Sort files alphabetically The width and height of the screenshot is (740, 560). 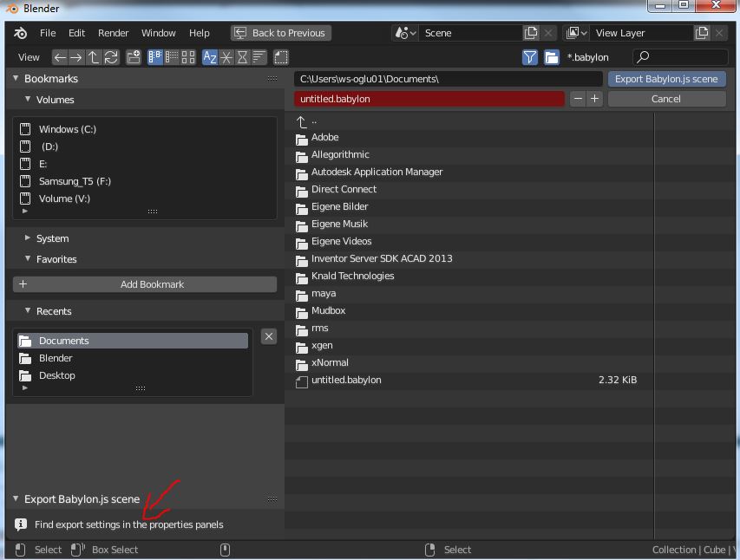point(210,57)
